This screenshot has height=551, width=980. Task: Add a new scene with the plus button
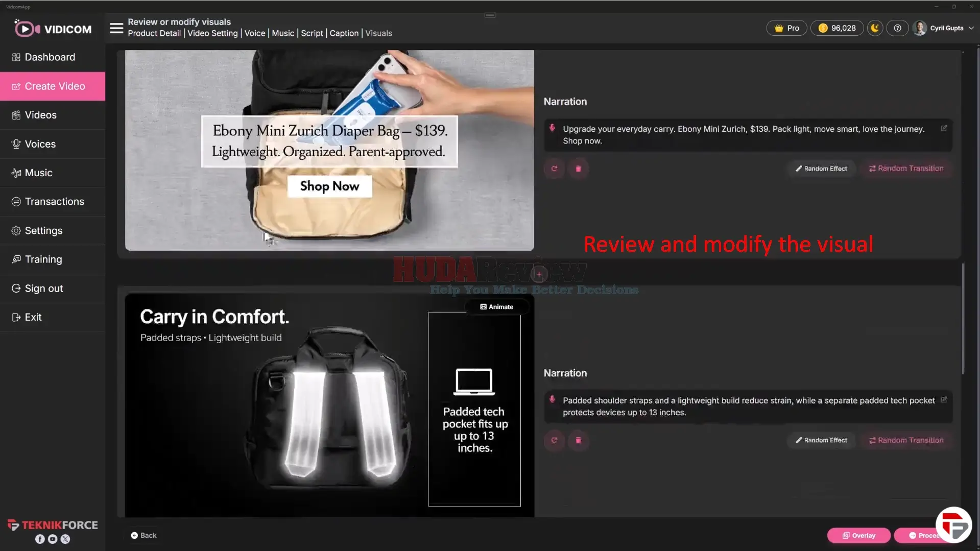pyautogui.click(x=539, y=274)
